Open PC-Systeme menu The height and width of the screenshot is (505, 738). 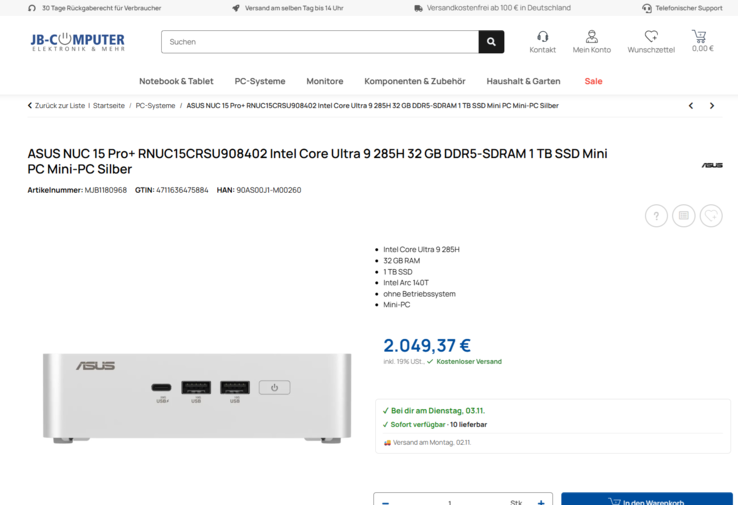260,81
